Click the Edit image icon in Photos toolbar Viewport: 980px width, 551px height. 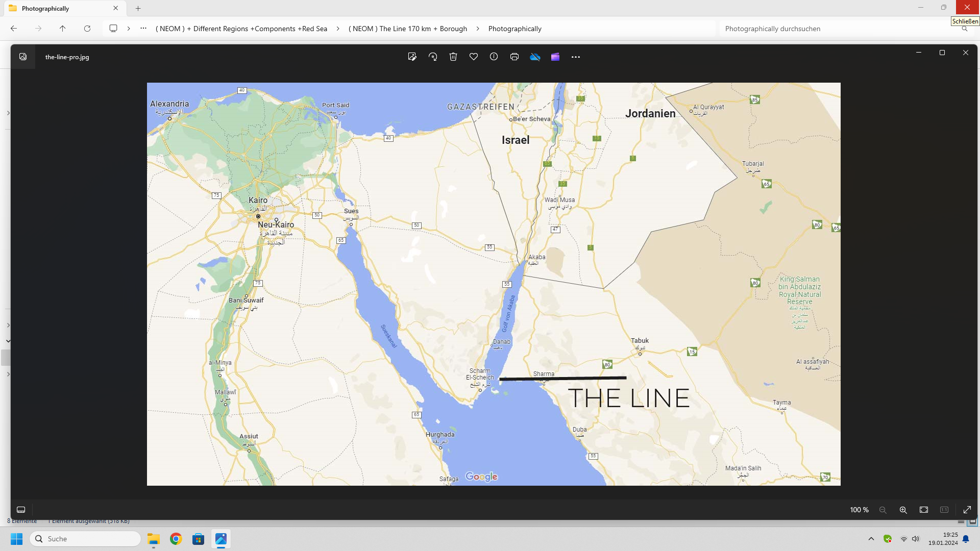412,57
